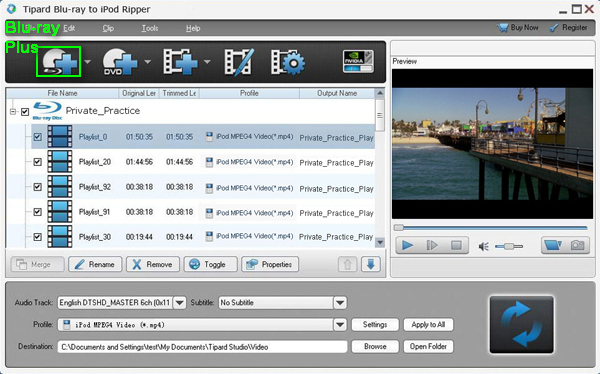Open the video Edit filmstrip-pencil icon

point(239,61)
